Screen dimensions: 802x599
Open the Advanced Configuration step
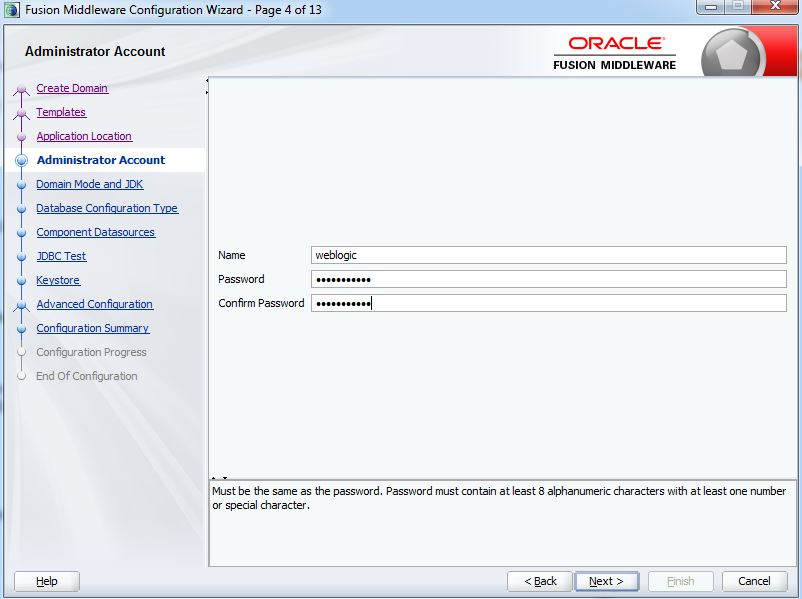(x=95, y=304)
